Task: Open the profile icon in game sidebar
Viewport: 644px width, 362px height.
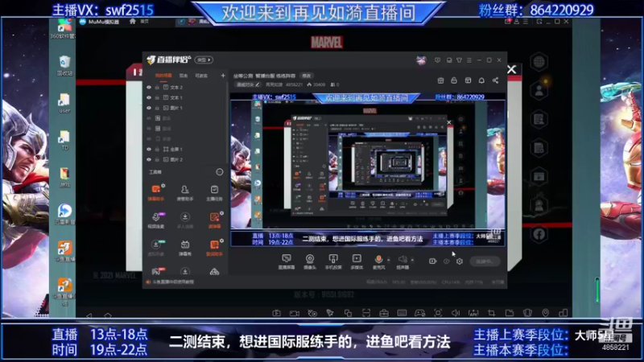Action: tap(539, 91)
